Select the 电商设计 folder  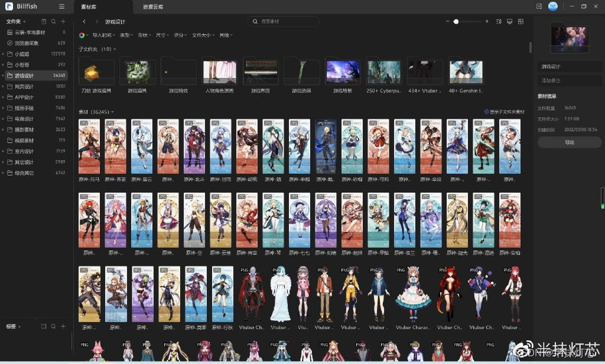[x=35, y=119]
